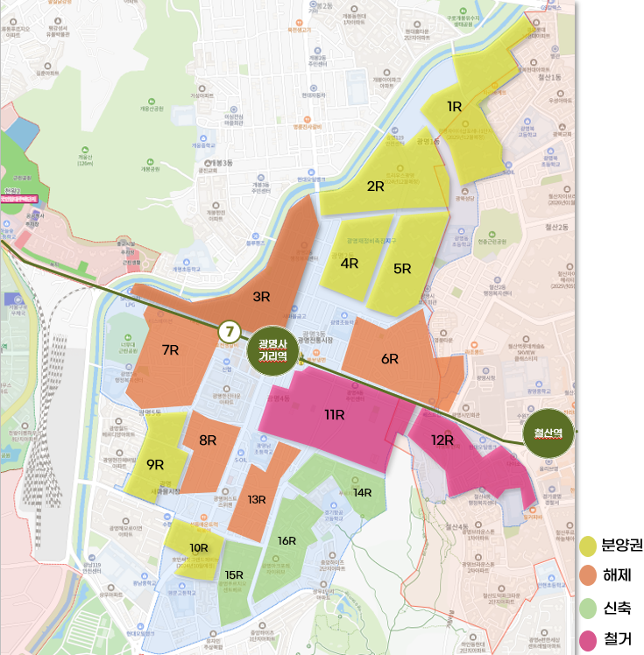This screenshot has height=655, width=644.
Task: Choose the green 16R new-build zone
Action: (284, 547)
